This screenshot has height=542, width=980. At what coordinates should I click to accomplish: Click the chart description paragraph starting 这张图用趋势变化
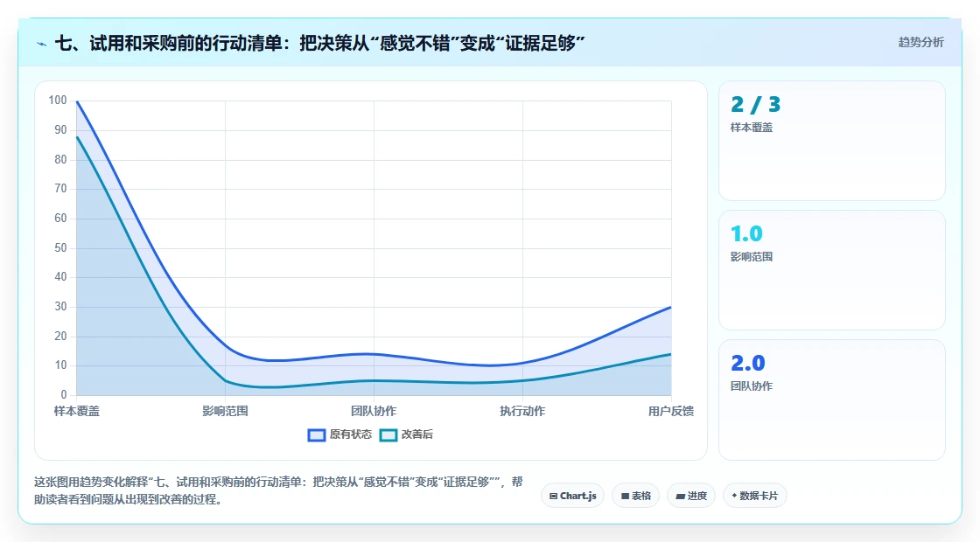pyautogui.click(x=278, y=490)
